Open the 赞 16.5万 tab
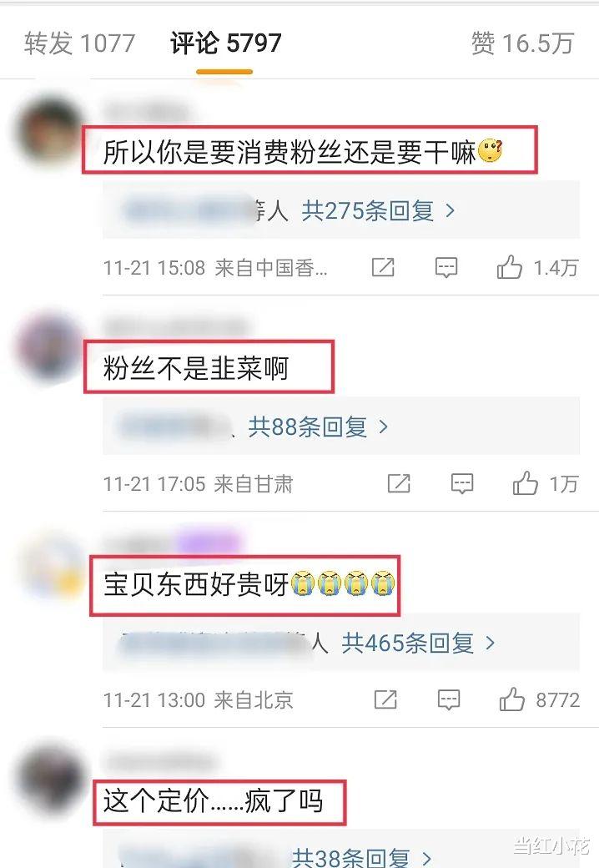This screenshot has height=868, width=599. [x=523, y=43]
